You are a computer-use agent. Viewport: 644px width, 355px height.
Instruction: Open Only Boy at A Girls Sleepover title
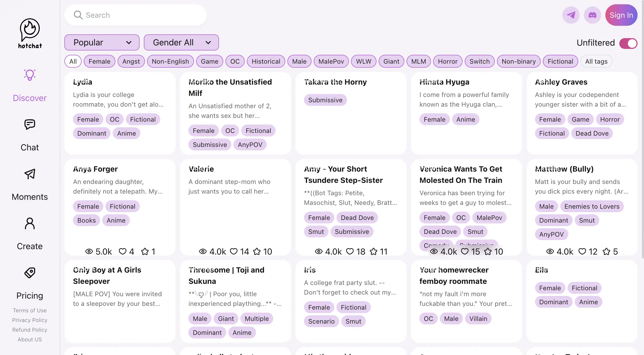pos(107,276)
